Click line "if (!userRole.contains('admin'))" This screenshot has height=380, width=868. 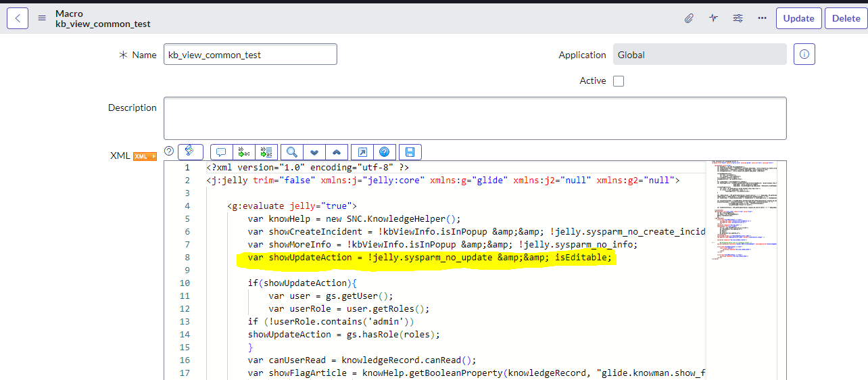tap(331, 322)
